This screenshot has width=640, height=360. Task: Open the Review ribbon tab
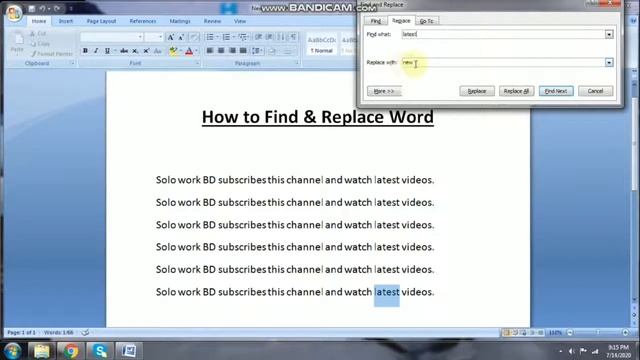point(212,21)
